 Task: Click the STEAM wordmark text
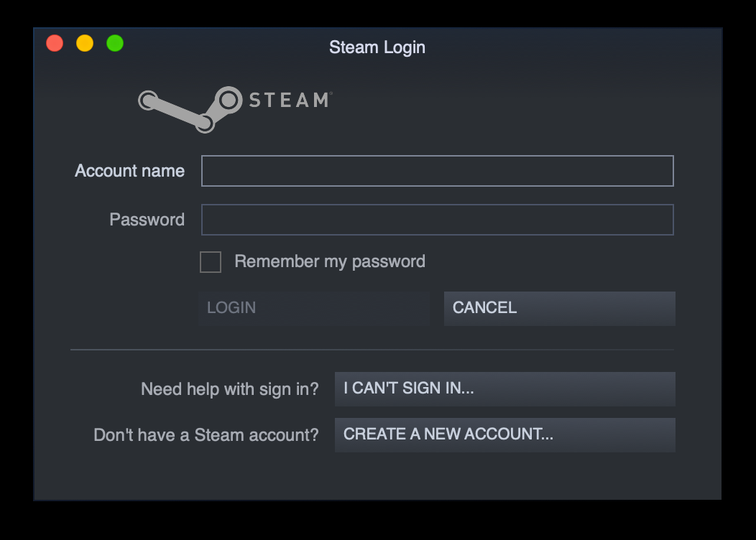(x=290, y=101)
